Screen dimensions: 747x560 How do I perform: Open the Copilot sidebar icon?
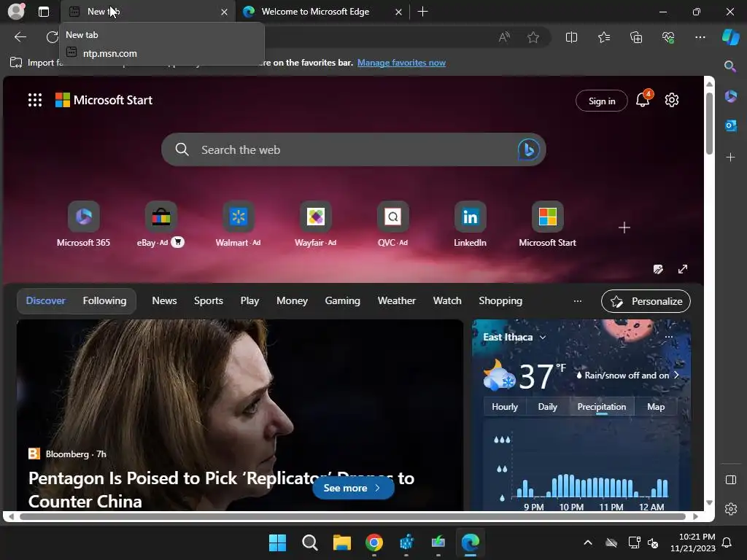[730, 37]
